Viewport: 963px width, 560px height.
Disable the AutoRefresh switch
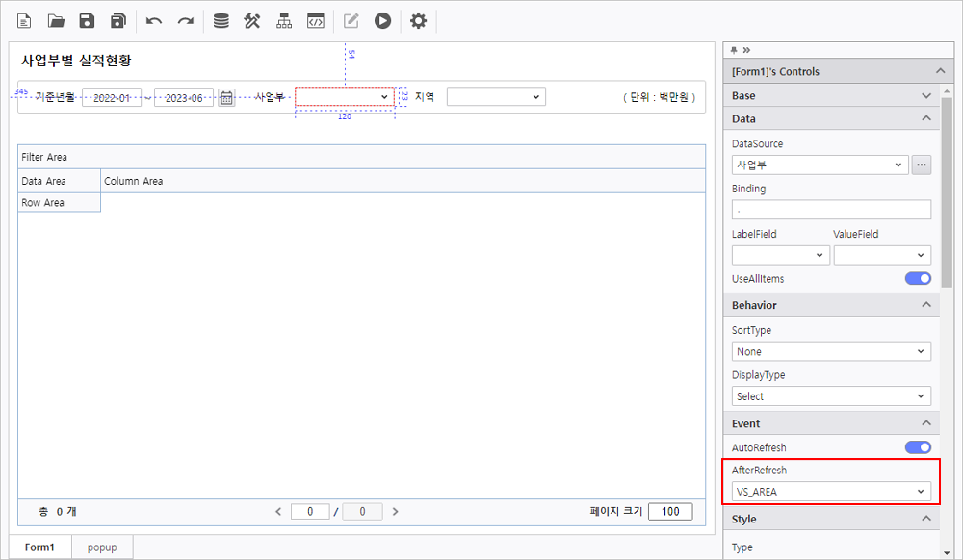pos(918,447)
